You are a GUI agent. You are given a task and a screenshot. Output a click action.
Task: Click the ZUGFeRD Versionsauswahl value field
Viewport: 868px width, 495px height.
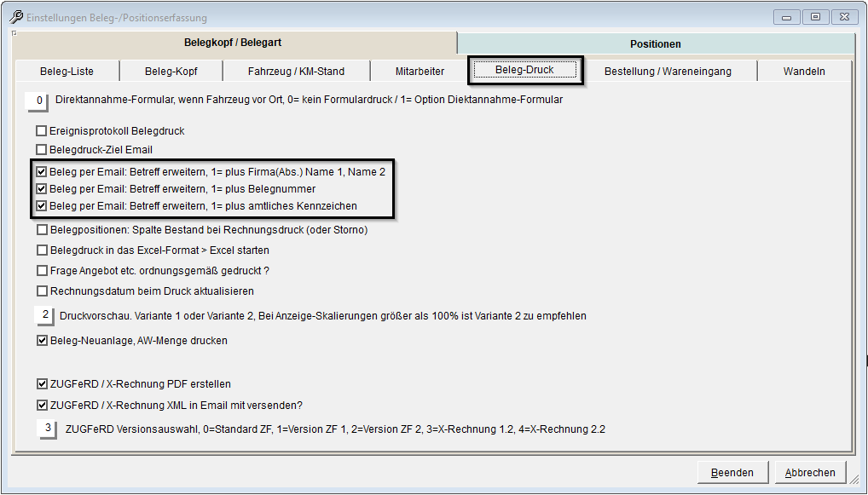47,429
